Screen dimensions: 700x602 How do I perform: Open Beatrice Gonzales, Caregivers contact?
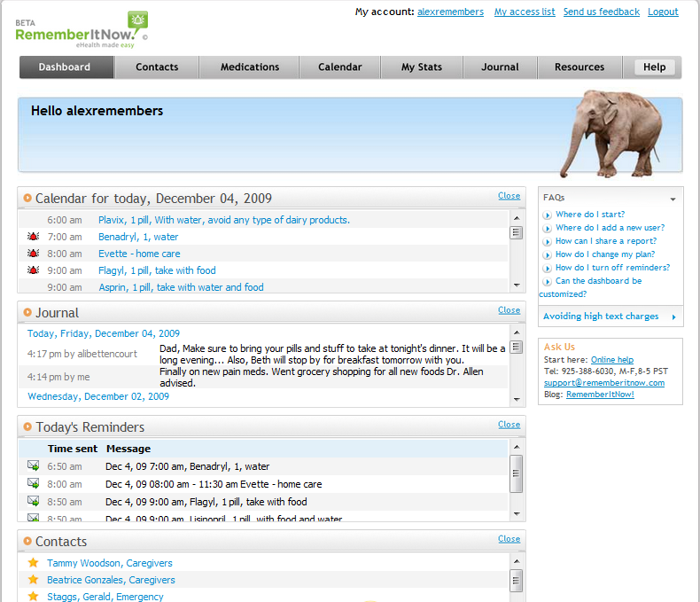pyautogui.click(x=111, y=580)
